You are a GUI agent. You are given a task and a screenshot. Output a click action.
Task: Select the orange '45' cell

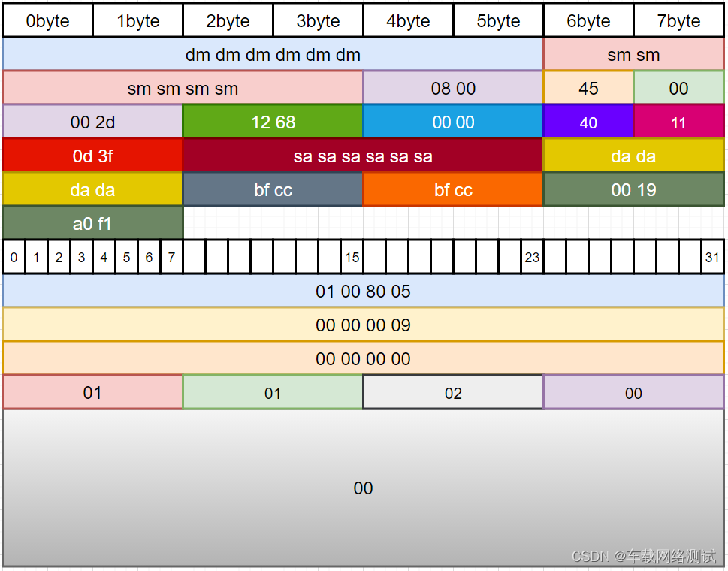tap(588, 88)
